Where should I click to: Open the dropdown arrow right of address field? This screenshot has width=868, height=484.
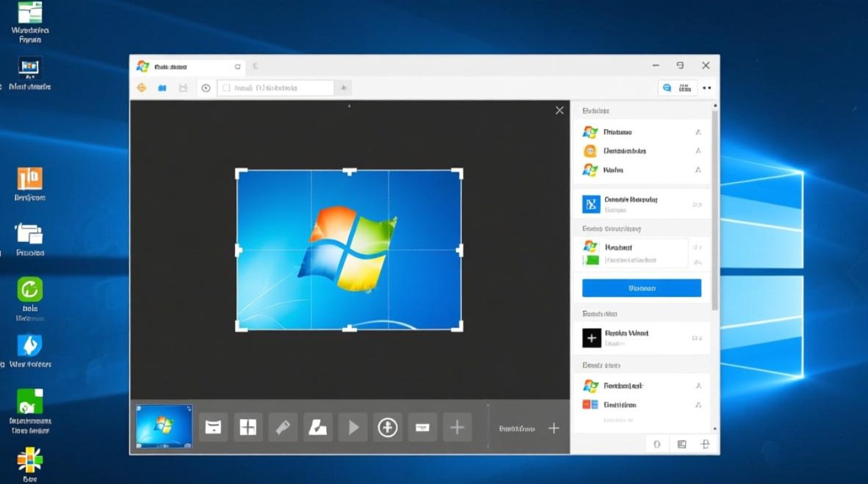[x=344, y=88]
